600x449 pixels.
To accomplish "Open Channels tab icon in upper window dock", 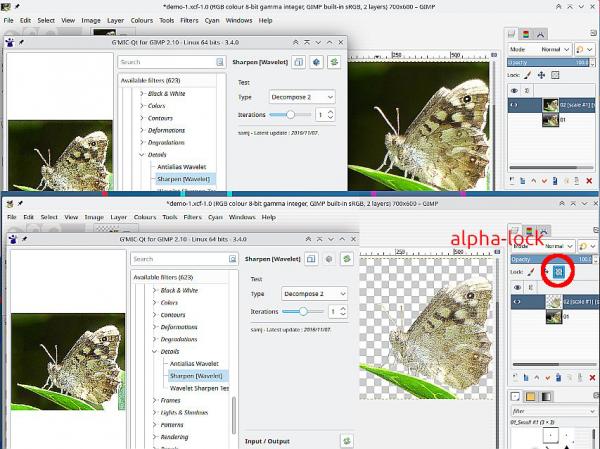I will pyautogui.click(x=526, y=34).
